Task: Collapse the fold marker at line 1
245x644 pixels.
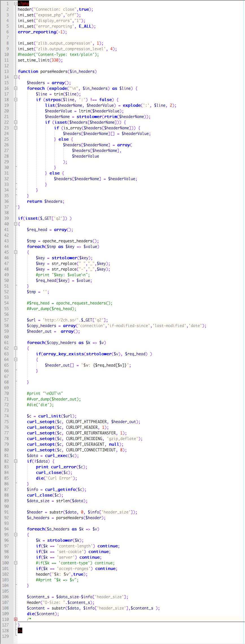Action: pyautogui.click(x=16, y=4)
